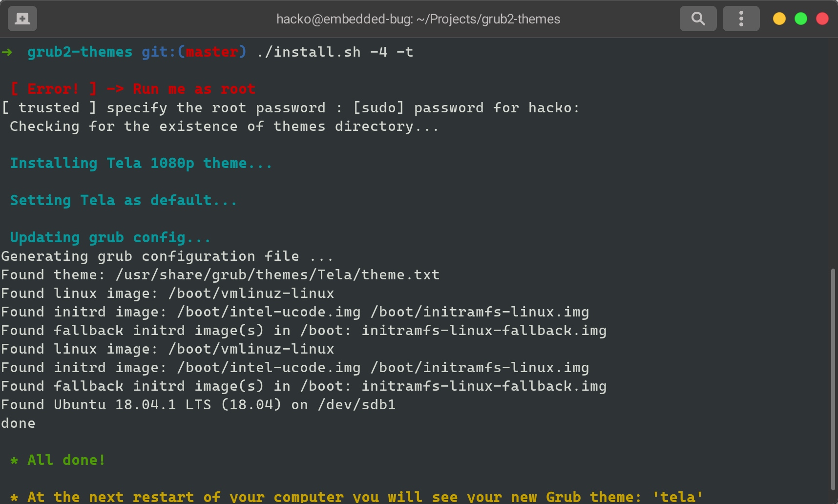Click the search magnifier icon in the header
Viewport: 838px width, 504px height.
click(698, 18)
